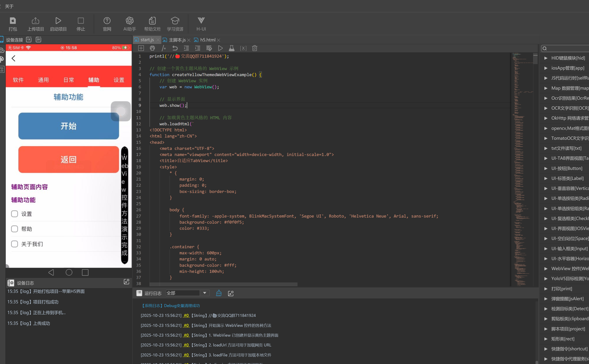Check the 设置 checkbox in the phone preview
The image size is (589, 364).
[14, 214]
